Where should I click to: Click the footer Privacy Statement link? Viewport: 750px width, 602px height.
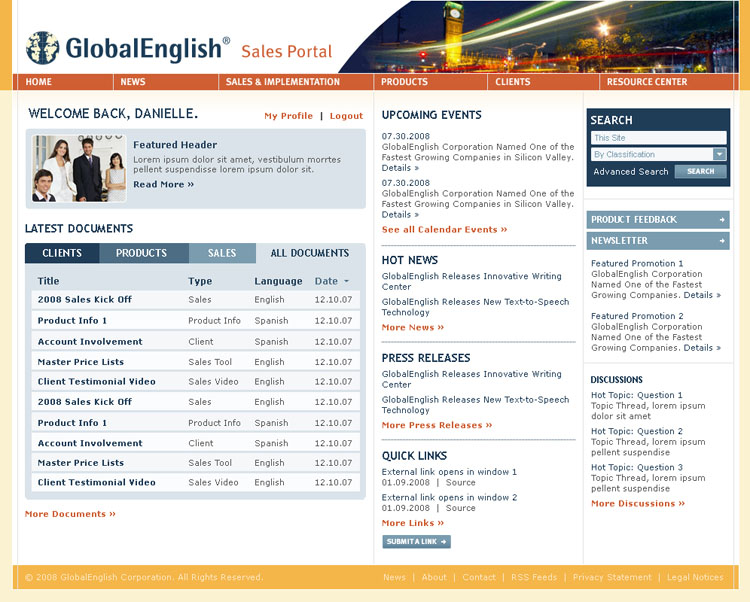[x=612, y=577]
